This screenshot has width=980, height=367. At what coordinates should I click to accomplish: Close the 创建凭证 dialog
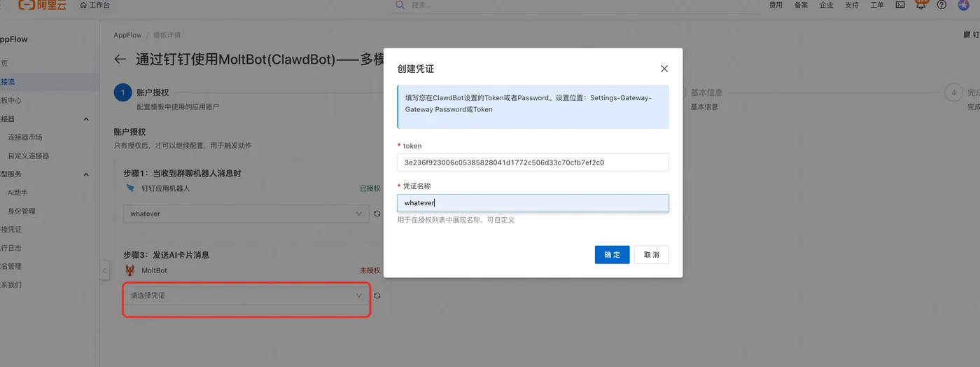[x=664, y=69]
